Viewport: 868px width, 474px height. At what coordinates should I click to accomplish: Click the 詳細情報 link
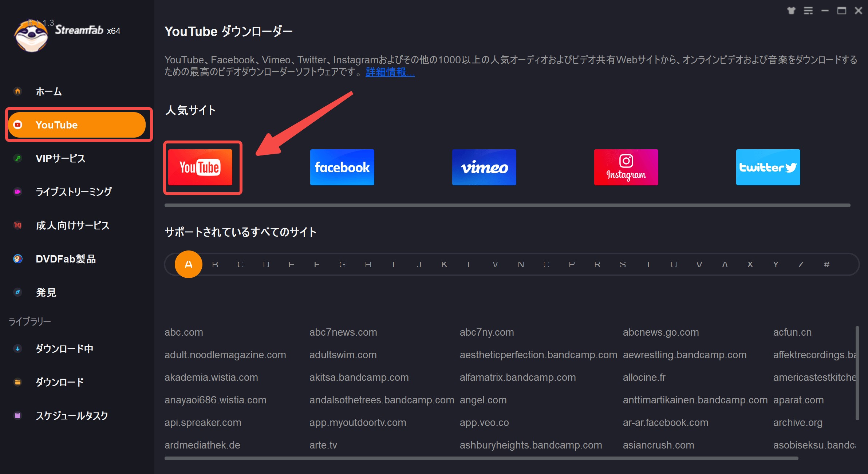pyautogui.click(x=390, y=72)
